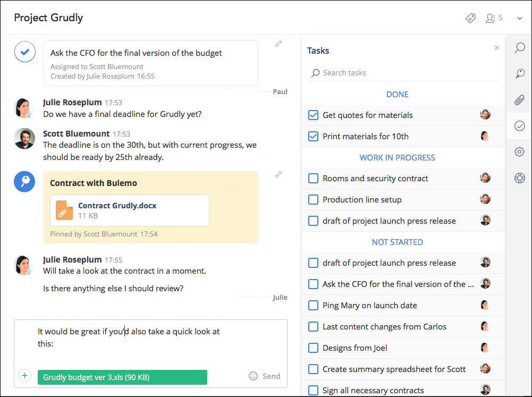This screenshot has width=532, height=397.
Task: Click assignee avatar on Production line setup
Action: point(485,199)
